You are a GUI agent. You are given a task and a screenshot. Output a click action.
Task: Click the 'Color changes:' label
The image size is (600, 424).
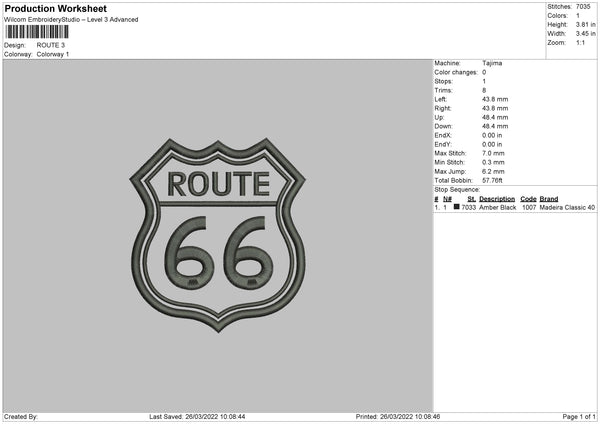click(x=456, y=72)
